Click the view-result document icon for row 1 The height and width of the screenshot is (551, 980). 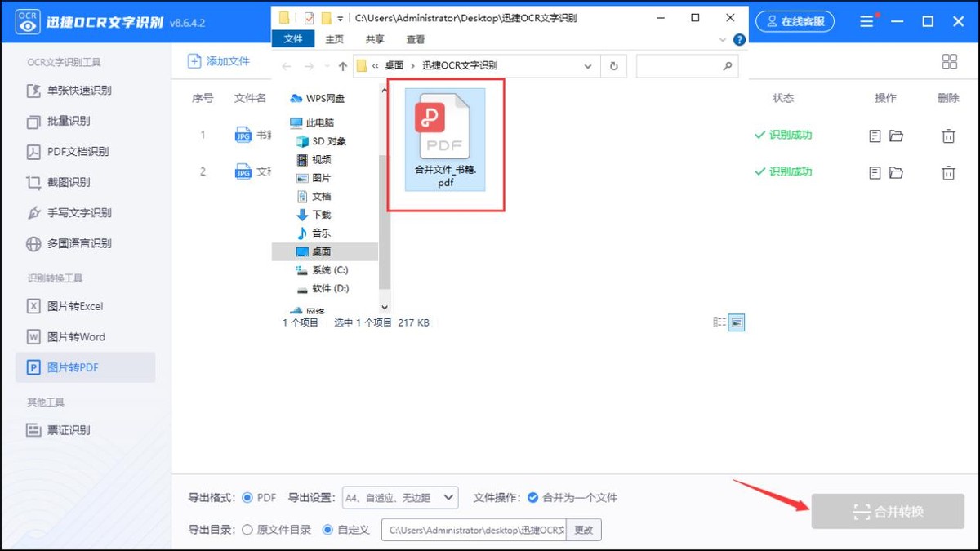(x=875, y=136)
